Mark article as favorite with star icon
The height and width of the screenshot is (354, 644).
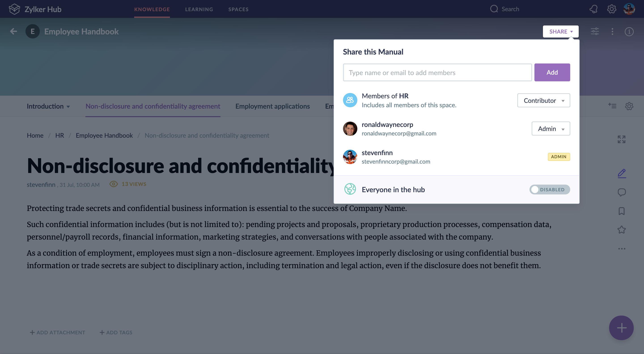pyautogui.click(x=621, y=230)
